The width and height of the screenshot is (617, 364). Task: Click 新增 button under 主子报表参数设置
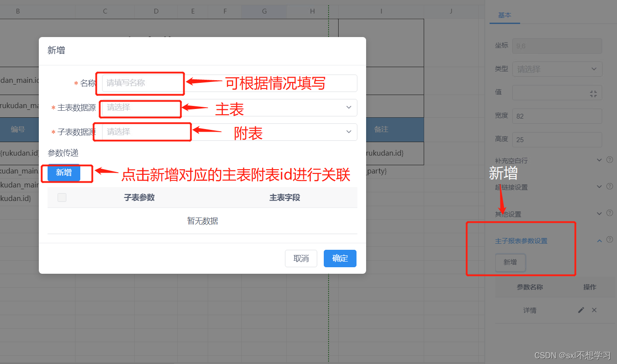[510, 262]
